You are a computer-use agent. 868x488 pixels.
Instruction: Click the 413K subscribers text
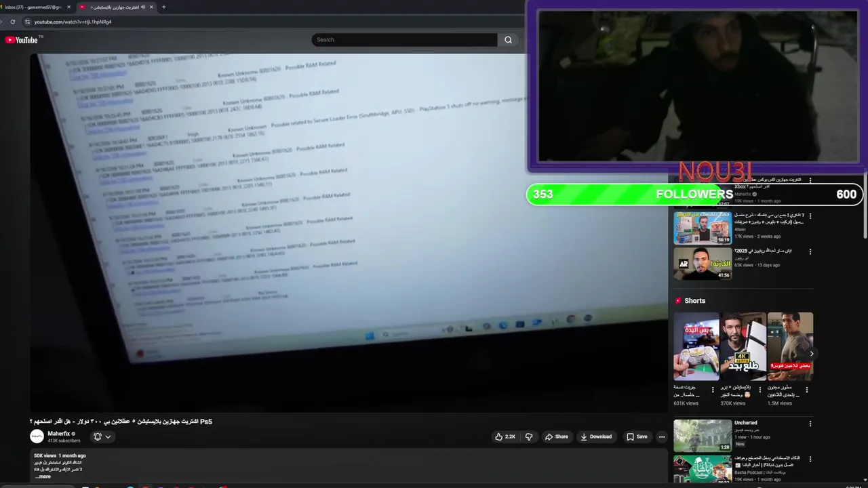pos(64,441)
